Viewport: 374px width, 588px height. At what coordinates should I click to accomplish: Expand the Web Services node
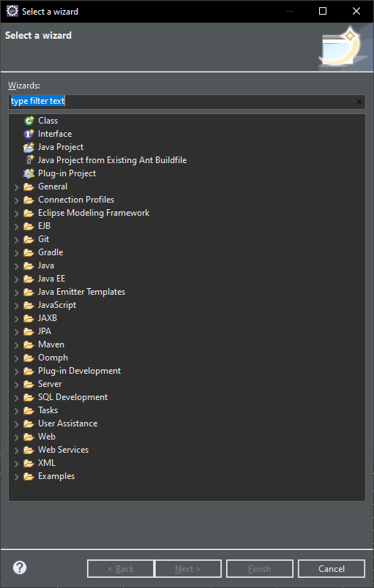[17, 450]
